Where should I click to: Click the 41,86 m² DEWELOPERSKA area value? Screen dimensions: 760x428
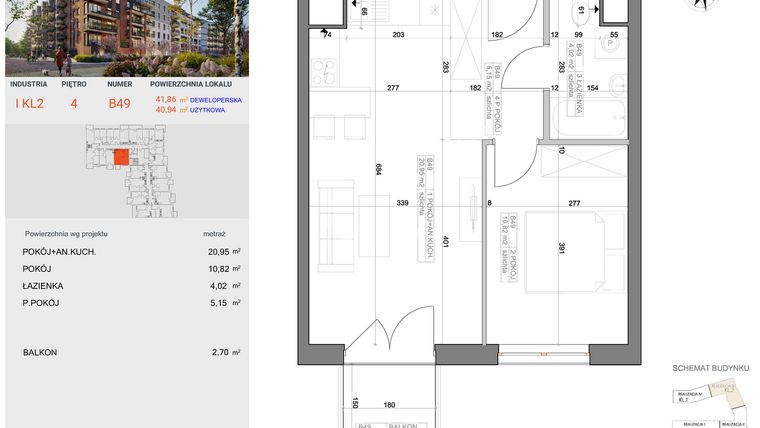click(198, 100)
